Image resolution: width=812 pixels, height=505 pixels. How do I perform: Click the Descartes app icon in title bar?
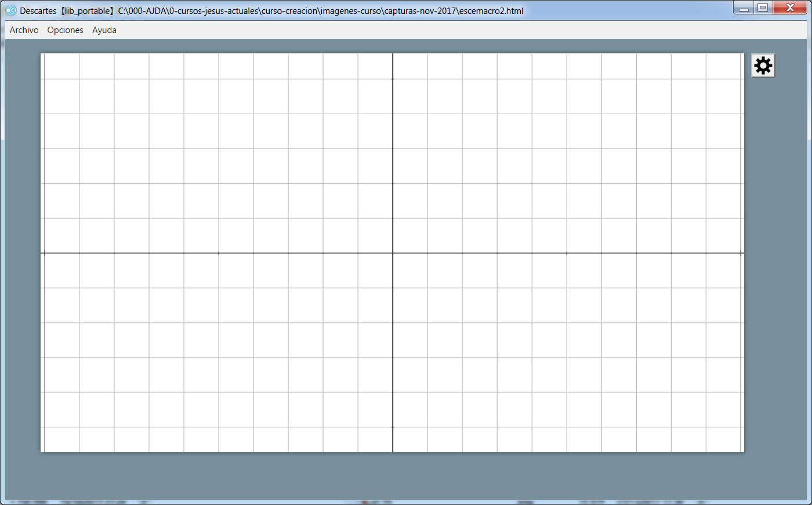(x=10, y=10)
